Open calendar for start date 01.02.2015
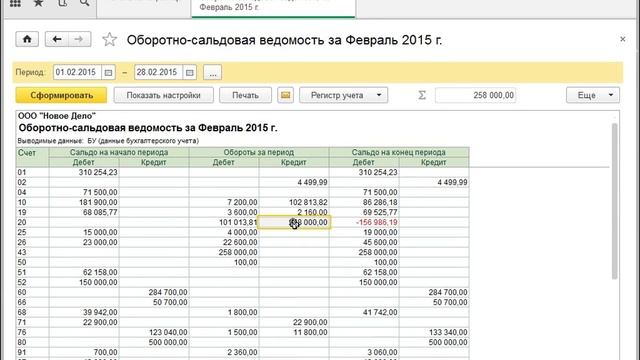Image resolution: width=640 pixels, height=360 pixels. [108, 73]
